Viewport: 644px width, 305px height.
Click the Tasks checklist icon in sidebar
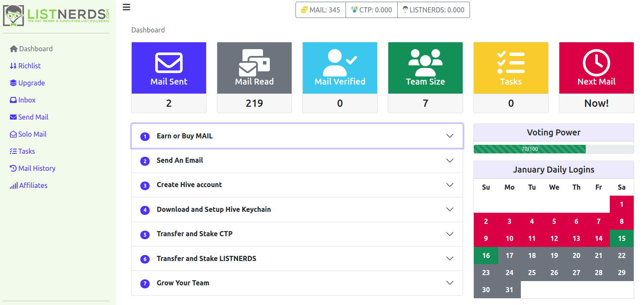click(13, 151)
